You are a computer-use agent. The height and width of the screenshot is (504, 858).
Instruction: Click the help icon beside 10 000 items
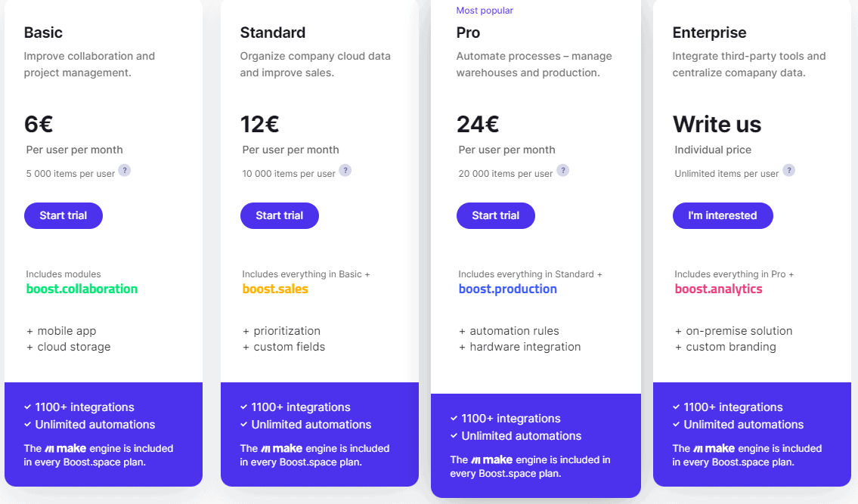pos(345,170)
